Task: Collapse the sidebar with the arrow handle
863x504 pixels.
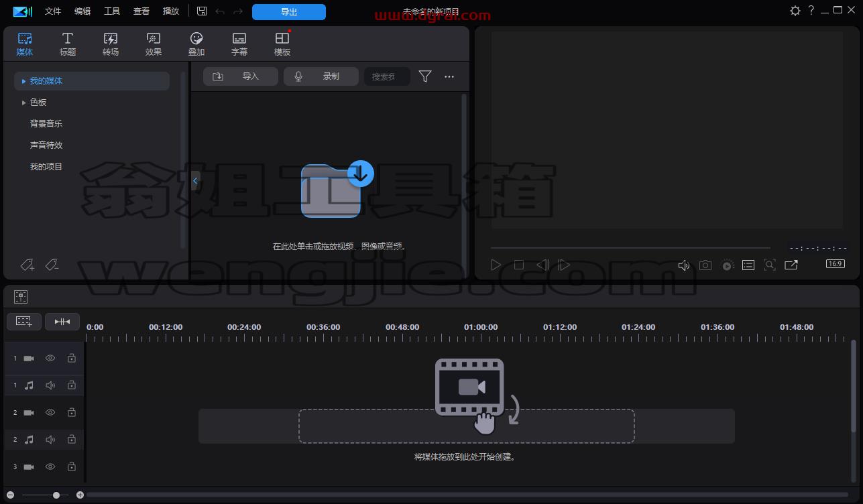Action: (195, 181)
